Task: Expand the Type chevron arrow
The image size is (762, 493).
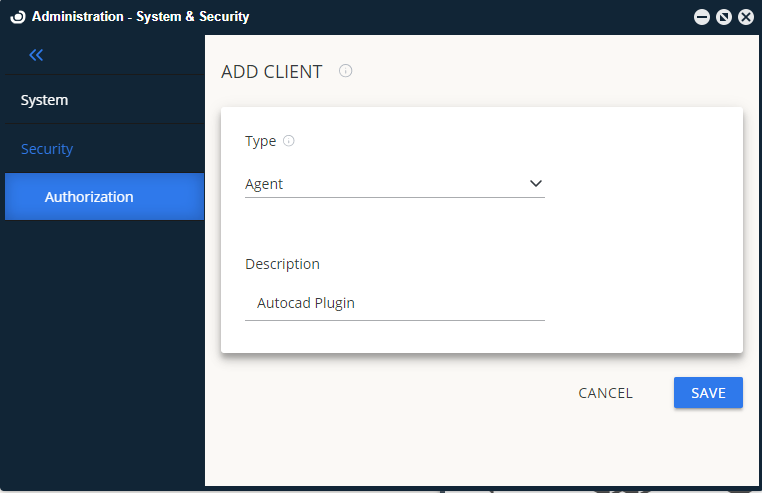Action: coord(535,184)
